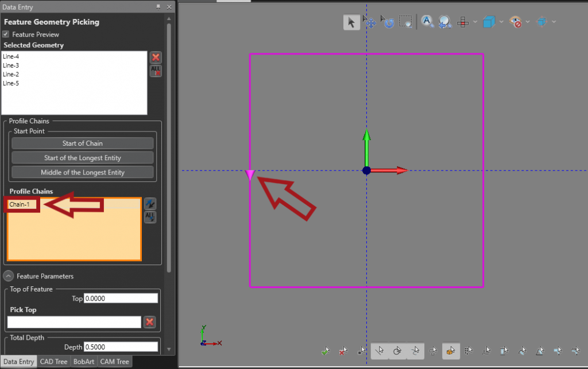Toggle the Feature Preview checkbox

click(6, 33)
